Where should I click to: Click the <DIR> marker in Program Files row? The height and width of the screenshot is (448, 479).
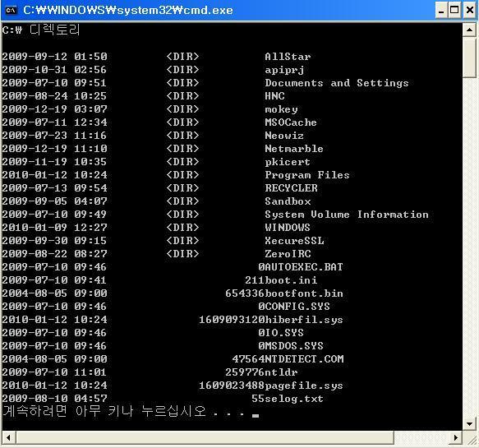tap(182, 175)
